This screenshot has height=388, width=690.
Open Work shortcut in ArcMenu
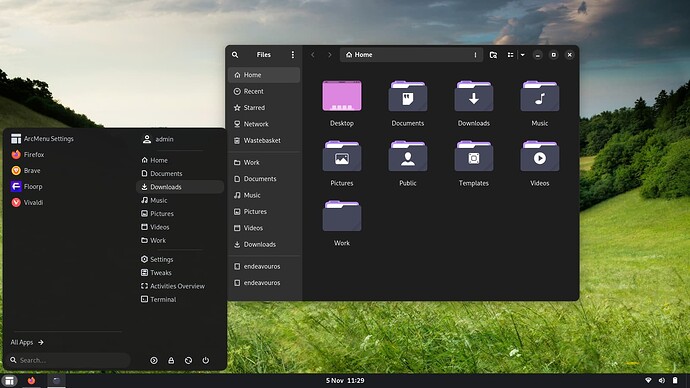(x=180, y=240)
